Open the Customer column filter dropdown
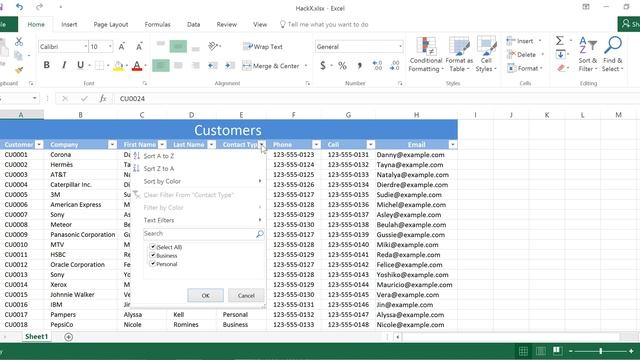This screenshot has height=360, width=640. tap(39, 144)
